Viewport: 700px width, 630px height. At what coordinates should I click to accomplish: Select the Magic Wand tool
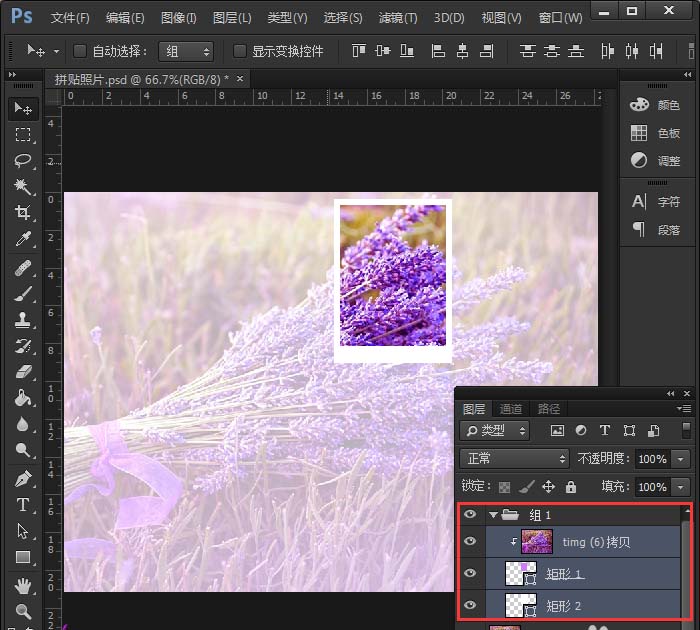[23, 186]
